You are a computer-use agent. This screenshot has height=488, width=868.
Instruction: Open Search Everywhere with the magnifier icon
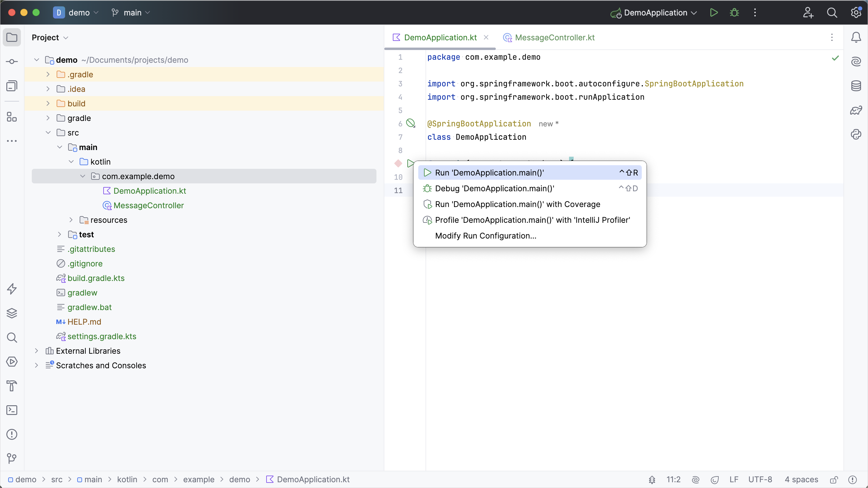[x=832, y=12]
